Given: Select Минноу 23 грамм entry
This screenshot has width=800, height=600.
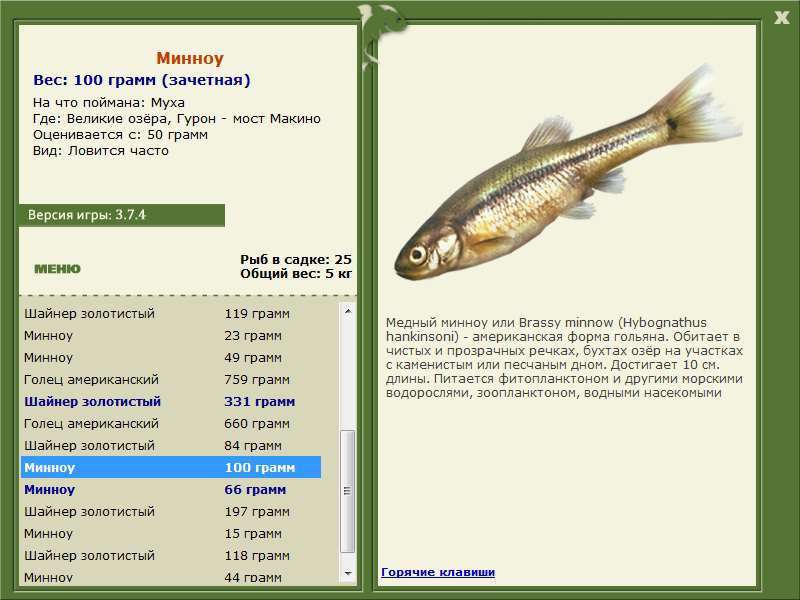Looking at the screenshot, I should point(171,336).
